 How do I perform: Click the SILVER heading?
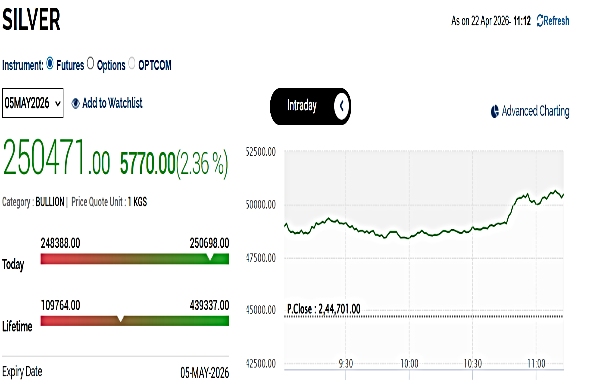click(31, 20)
